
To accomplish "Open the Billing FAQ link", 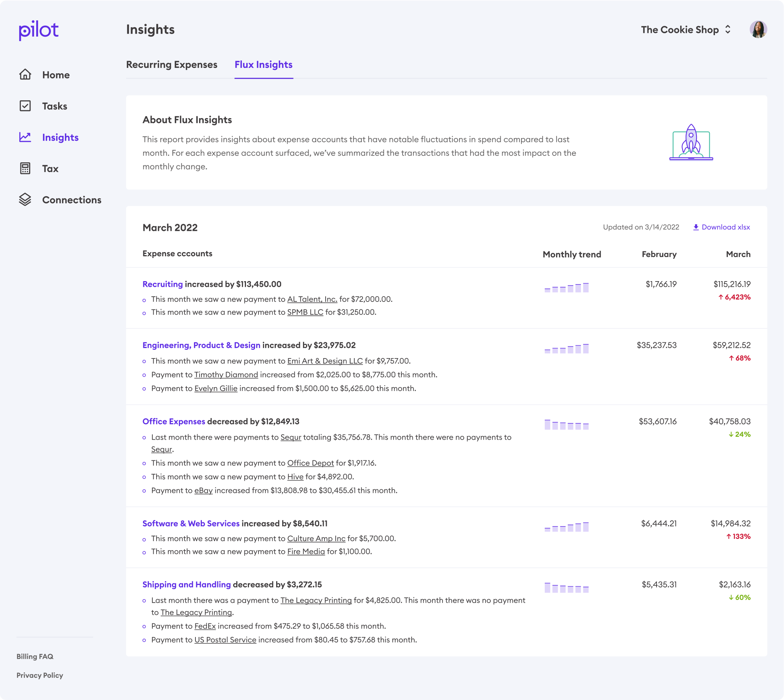I will click(35, 657).
